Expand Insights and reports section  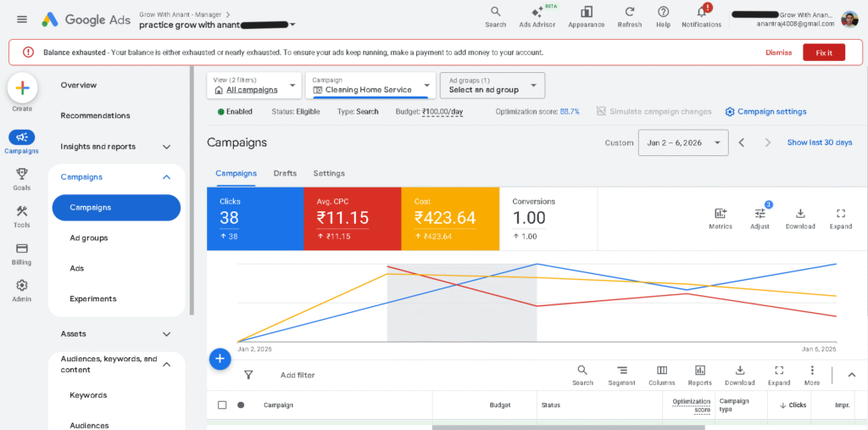point(167,147)
